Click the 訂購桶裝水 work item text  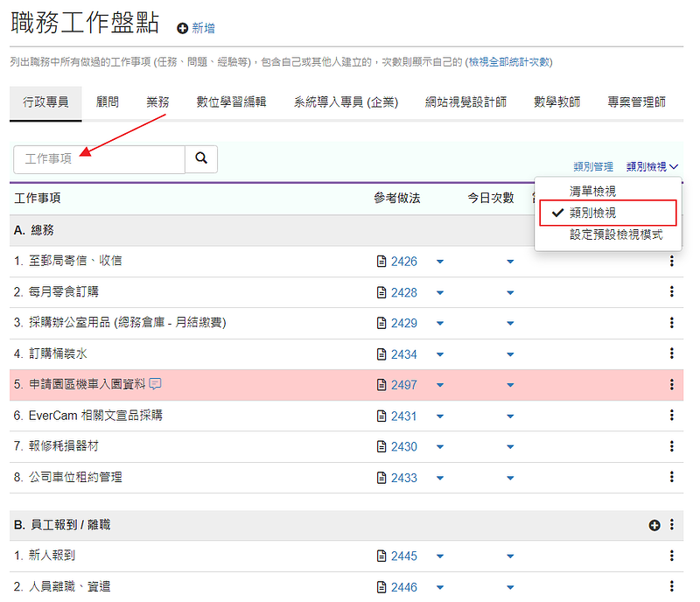click(58, 353)
